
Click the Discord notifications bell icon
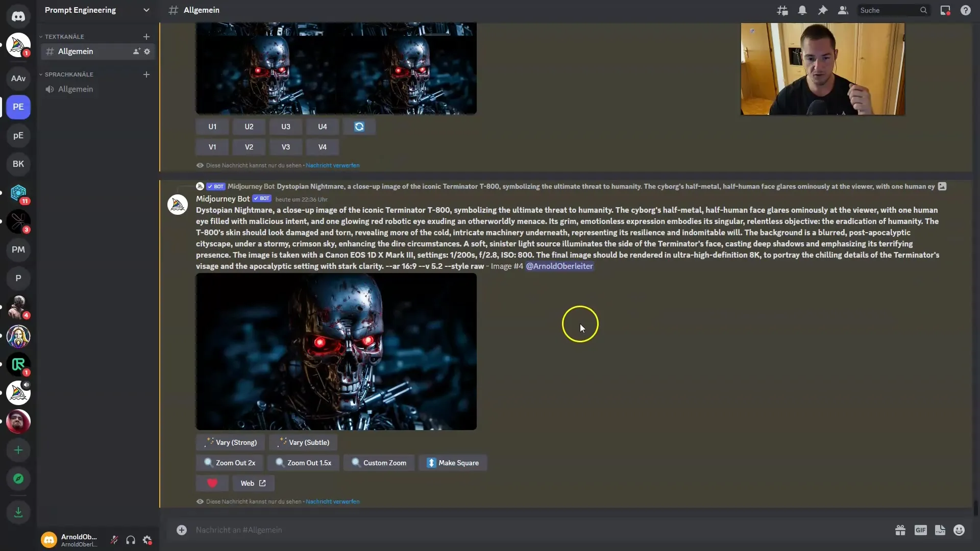pyautogui.click(x=802, y=10)
